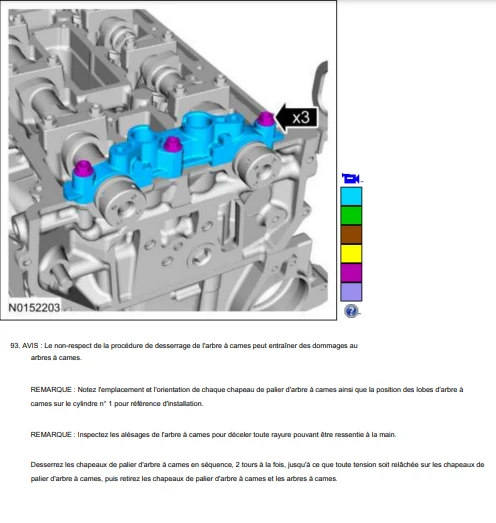Select the magenta color swatch
This screenshot has height=523, width=496.
click(x=351, y=273)
